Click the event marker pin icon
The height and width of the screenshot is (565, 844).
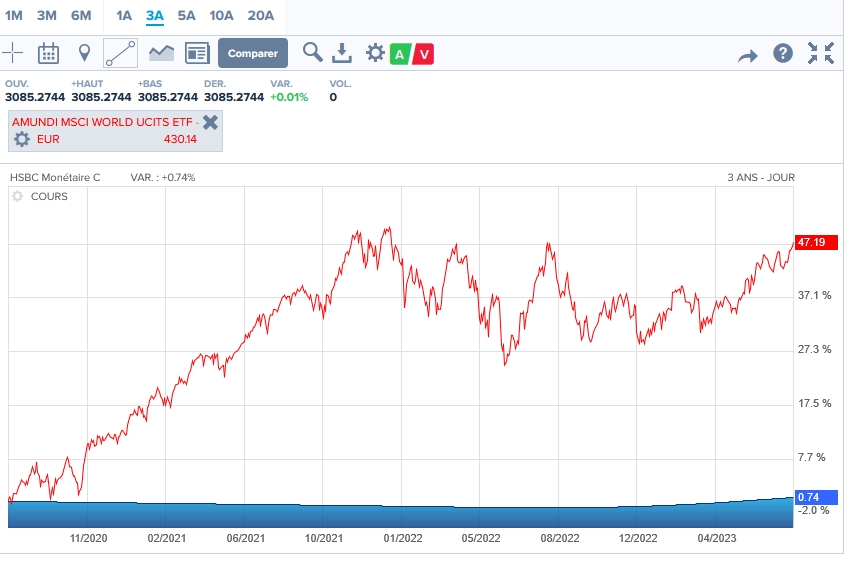[84, 53]
